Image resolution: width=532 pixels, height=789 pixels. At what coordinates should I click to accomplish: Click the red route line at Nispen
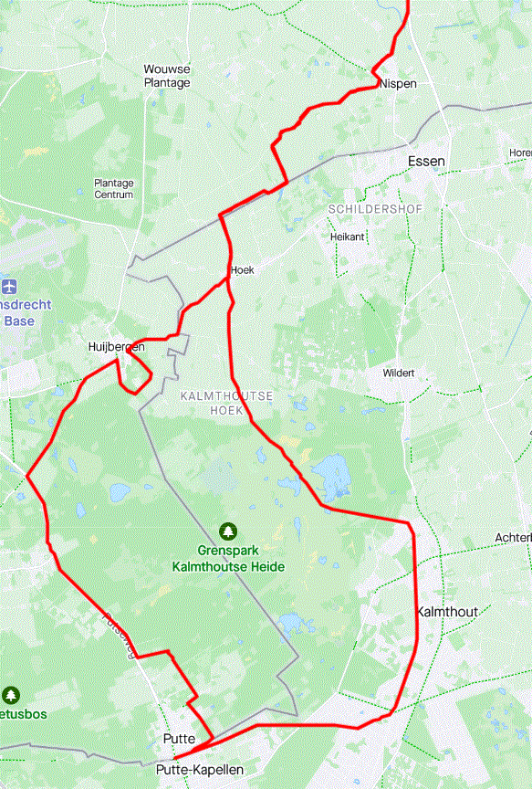(x=376, y=79)
